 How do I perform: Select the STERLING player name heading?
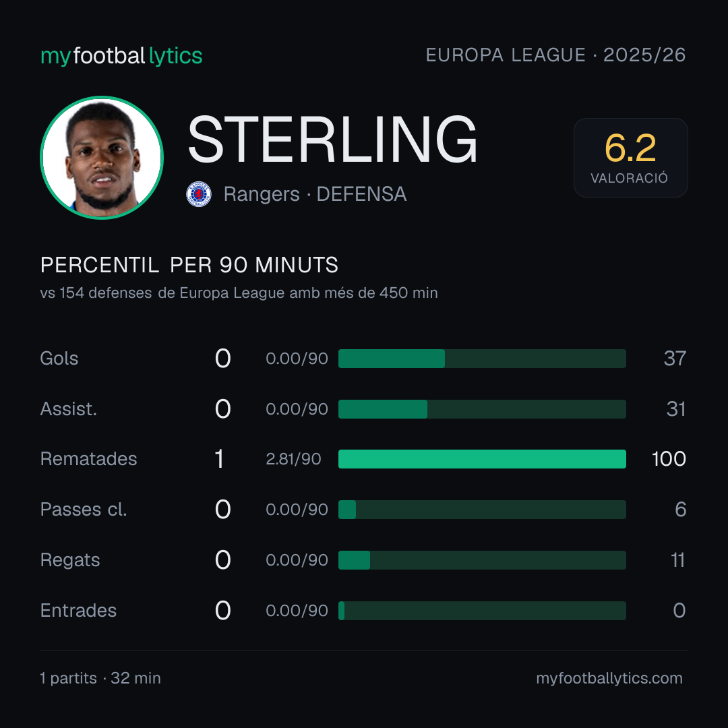tap(332, 140)
